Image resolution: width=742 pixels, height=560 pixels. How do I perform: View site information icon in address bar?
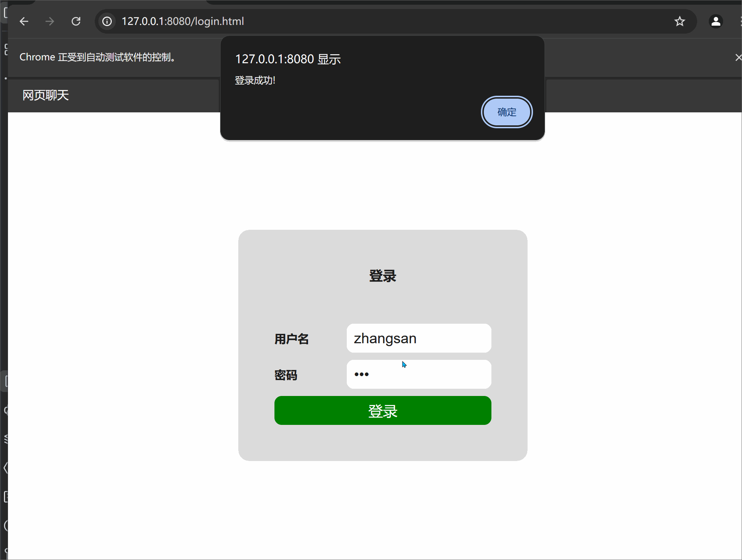click(x=107, y=21)
